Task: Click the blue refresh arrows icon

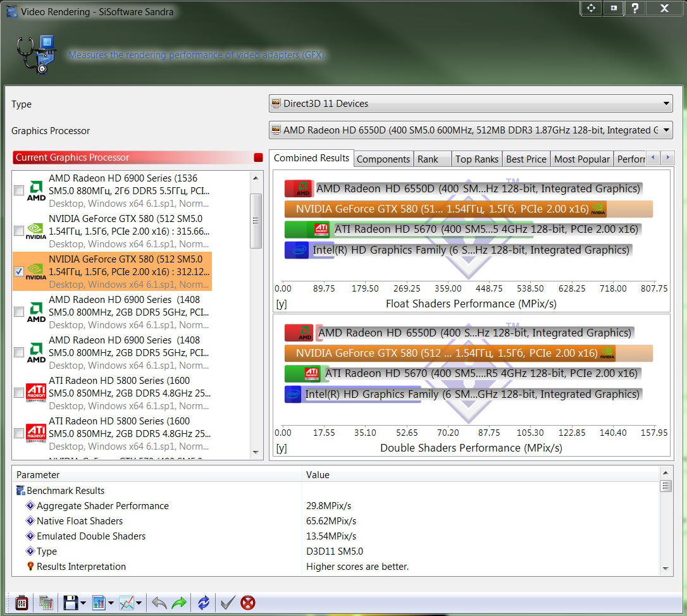Action: 204,603
